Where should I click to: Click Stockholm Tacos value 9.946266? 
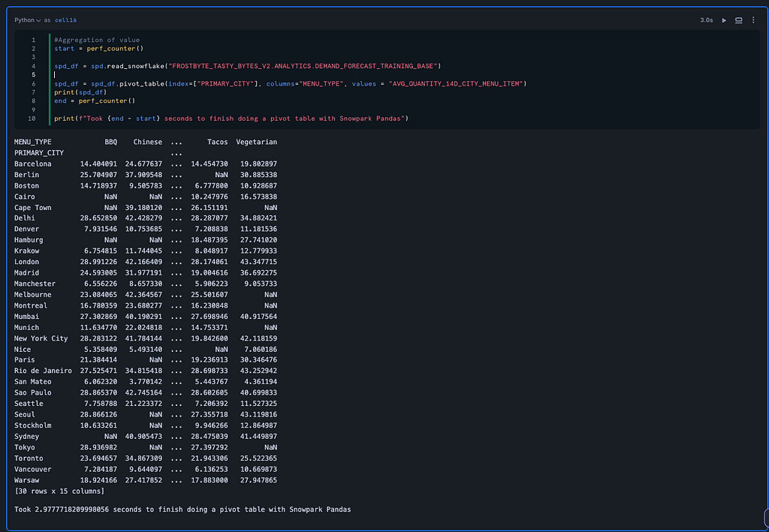pos(211,425)
